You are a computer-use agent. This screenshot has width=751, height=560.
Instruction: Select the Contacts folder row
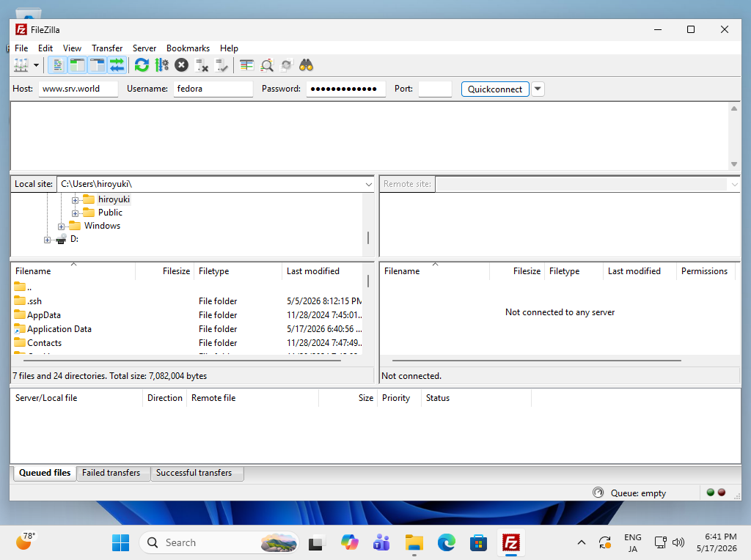pyautogui.click(x=187, y=343)
